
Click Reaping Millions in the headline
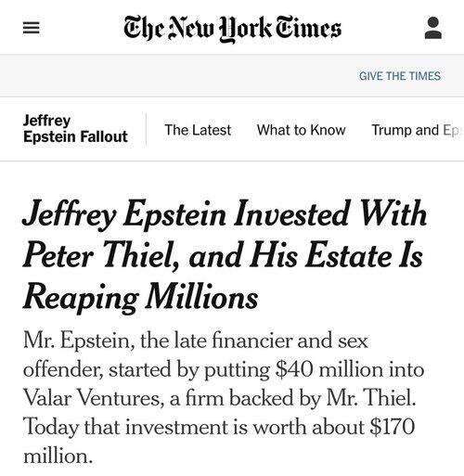(x=141, y=298)
